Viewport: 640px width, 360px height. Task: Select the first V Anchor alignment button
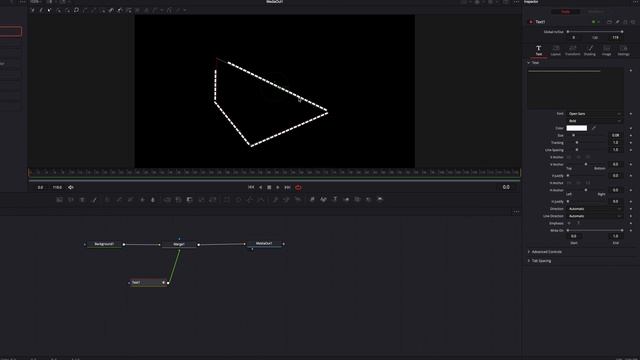pyautogui.click(x=569, y=157)
